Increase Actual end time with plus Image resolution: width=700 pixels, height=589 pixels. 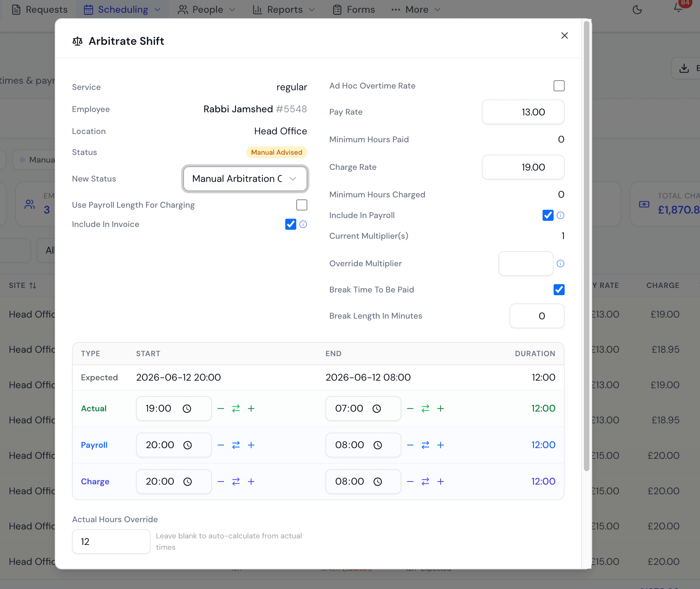click(441, 409)
